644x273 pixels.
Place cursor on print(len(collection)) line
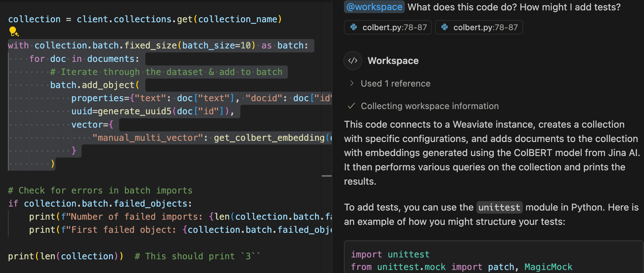(x=65, y=256)
